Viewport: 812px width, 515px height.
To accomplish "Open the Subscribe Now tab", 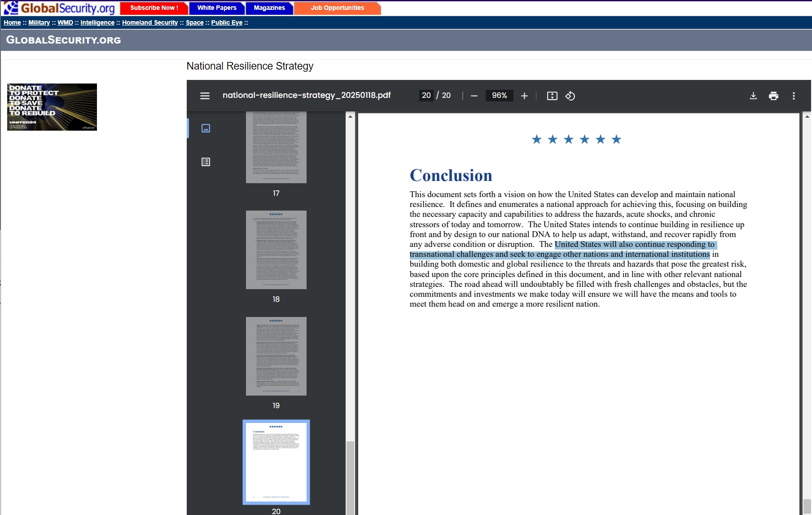I will (x=154, y=8).
